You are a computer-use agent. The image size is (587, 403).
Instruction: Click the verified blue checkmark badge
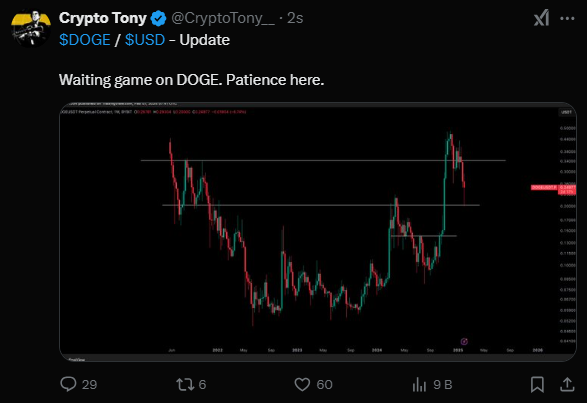(158, 18)
